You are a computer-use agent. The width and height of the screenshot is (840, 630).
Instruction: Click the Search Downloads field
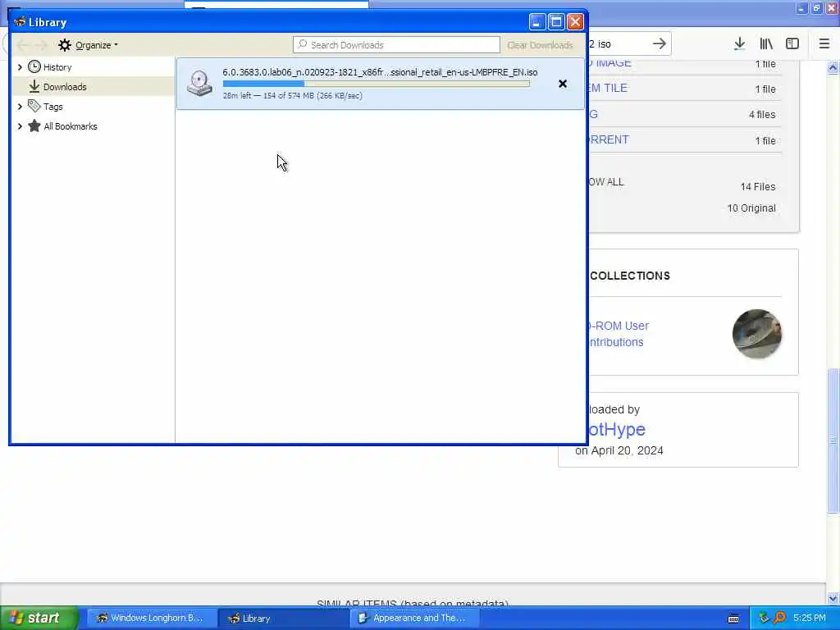click(396, 45)
